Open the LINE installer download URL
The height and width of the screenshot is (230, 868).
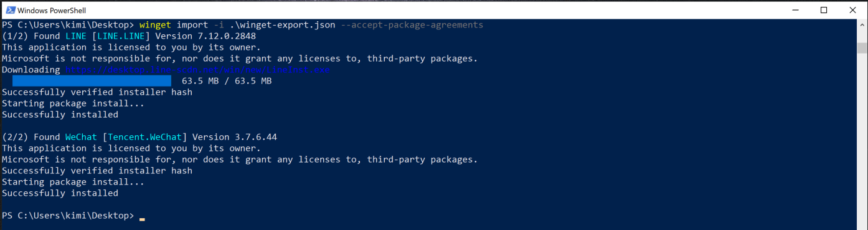(x=197, y=70)
